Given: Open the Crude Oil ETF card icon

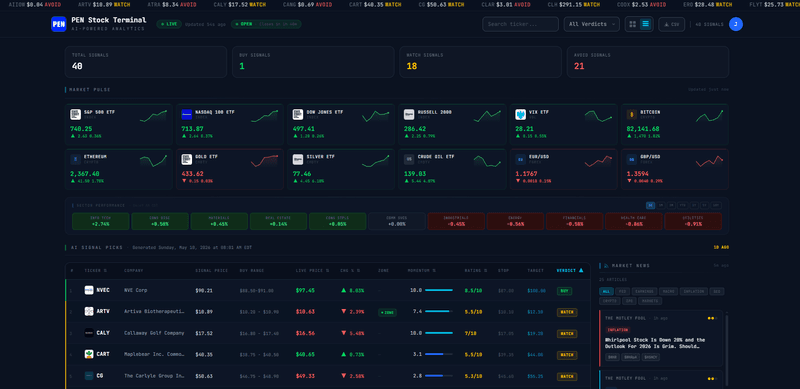Looking at the screenshot, I should click(409, 159).
